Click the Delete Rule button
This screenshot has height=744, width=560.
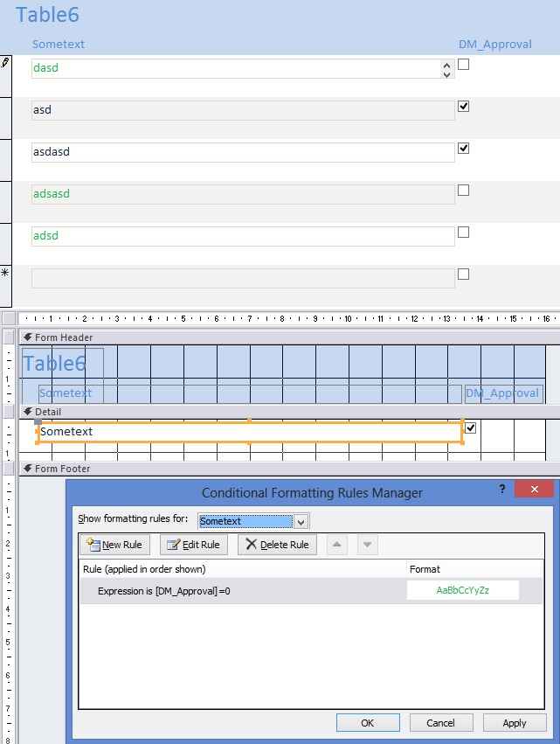tap(278, 545)
